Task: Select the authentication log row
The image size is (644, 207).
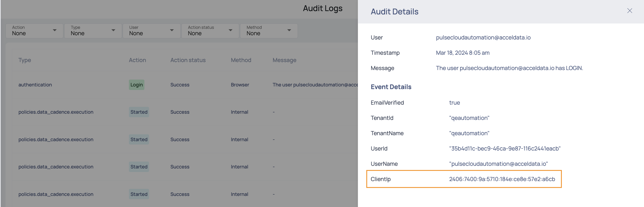Action: click(x=185, y=85)
